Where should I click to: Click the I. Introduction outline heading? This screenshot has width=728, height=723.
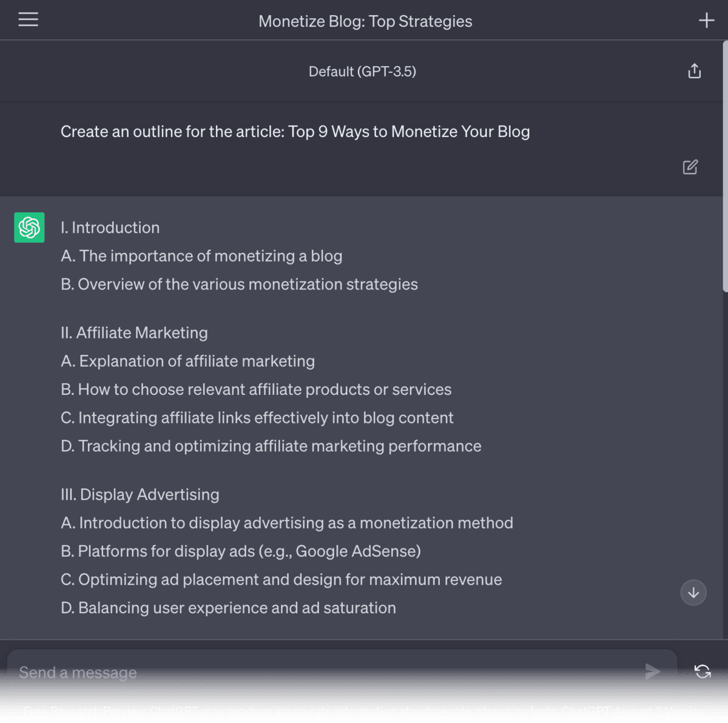click(x=110, y=227)
